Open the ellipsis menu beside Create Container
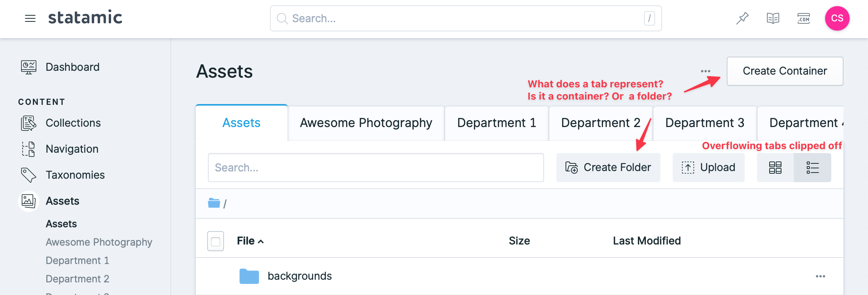The image size is (868, 295). pyautogui.click(x=705, y=71)
